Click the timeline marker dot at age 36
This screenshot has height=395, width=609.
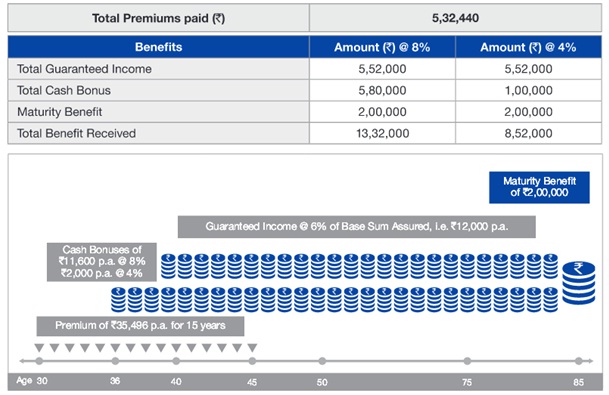115,361
